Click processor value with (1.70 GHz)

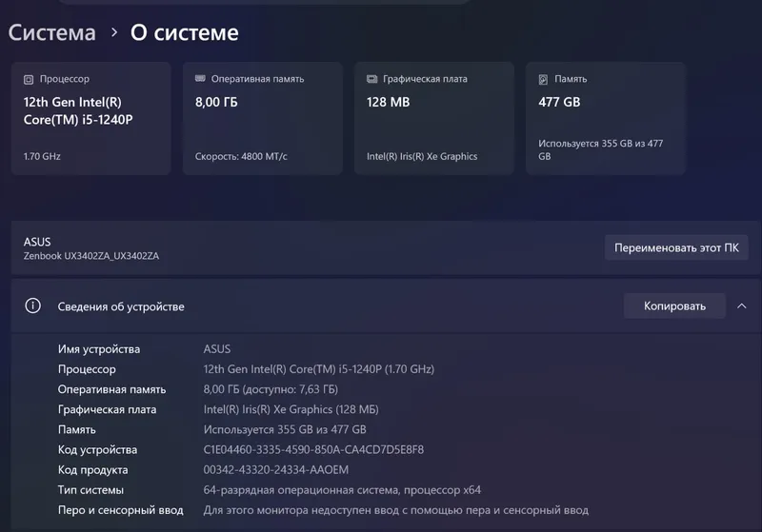pos(319,369)
